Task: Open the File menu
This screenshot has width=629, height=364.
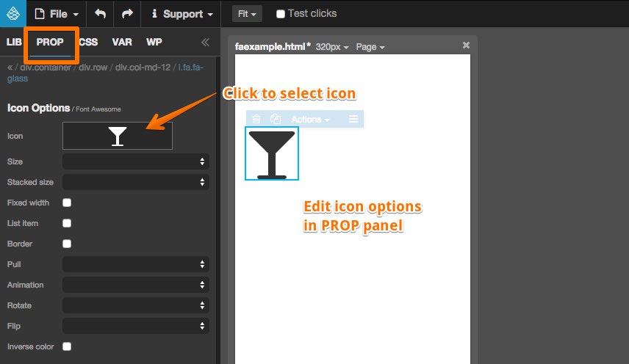Action: pyautogui.click(x=56, y=14)
